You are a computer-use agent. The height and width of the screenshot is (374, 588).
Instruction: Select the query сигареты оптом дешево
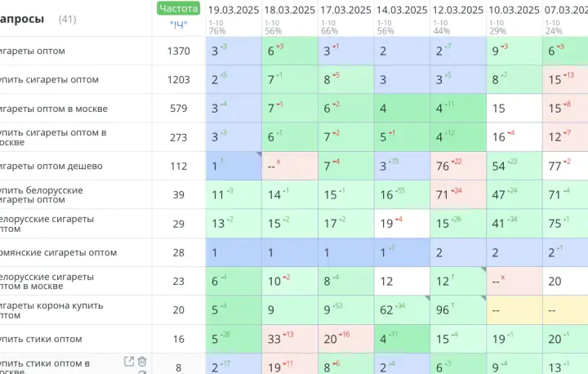[51, 167]
